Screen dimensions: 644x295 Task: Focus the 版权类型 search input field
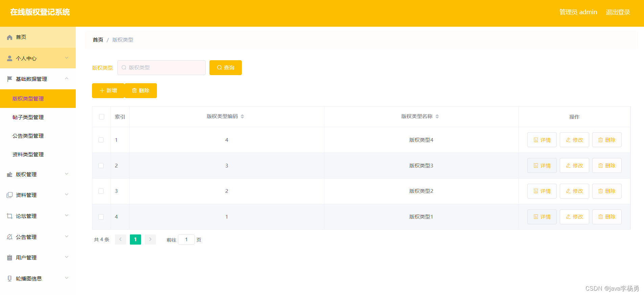pos(161,68)
